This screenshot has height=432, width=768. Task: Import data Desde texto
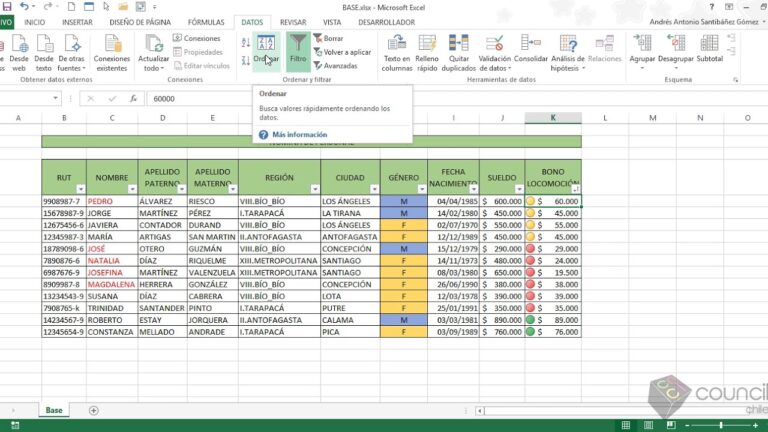point(44,53)
